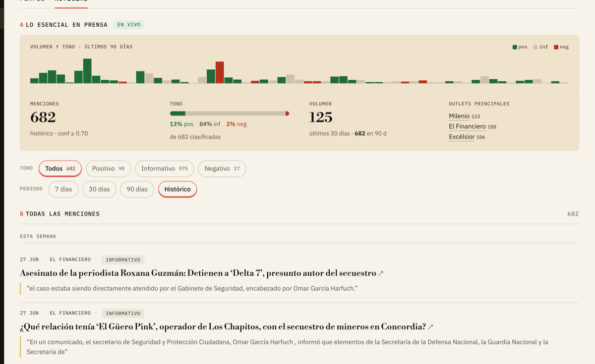This screenshot has width=595, height=364.
Task: Click the '3% neg' tone value
Action: pyautogui.click(x=237, y=124)
